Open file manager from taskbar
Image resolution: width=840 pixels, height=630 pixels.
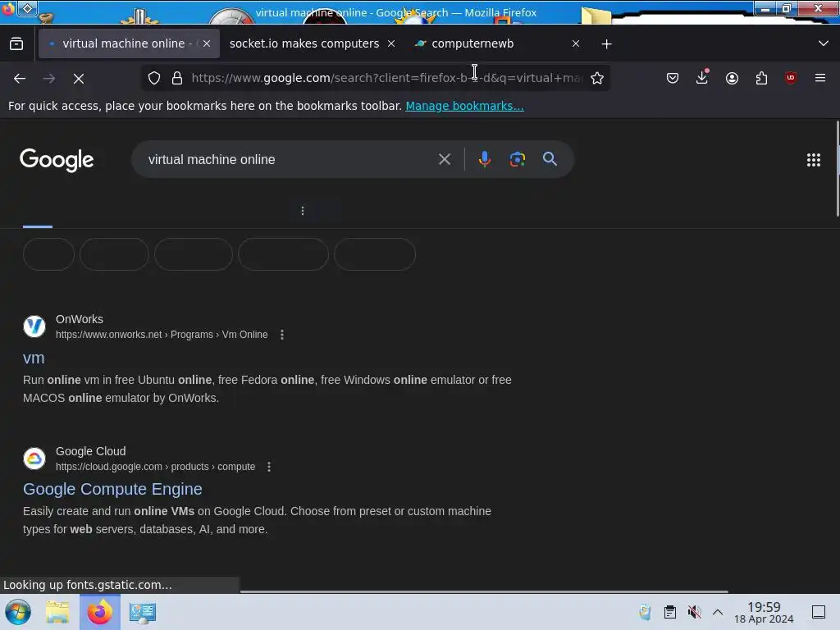tap(57, 612)
